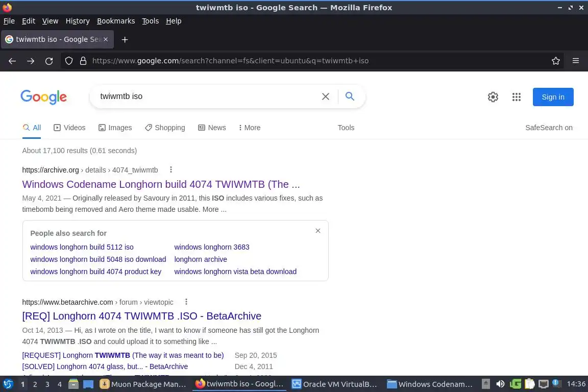Image resolution: width=588 pixels, height=392 pixels.
Task: Bookmark this page with the star icon
Action: [556, 61]
